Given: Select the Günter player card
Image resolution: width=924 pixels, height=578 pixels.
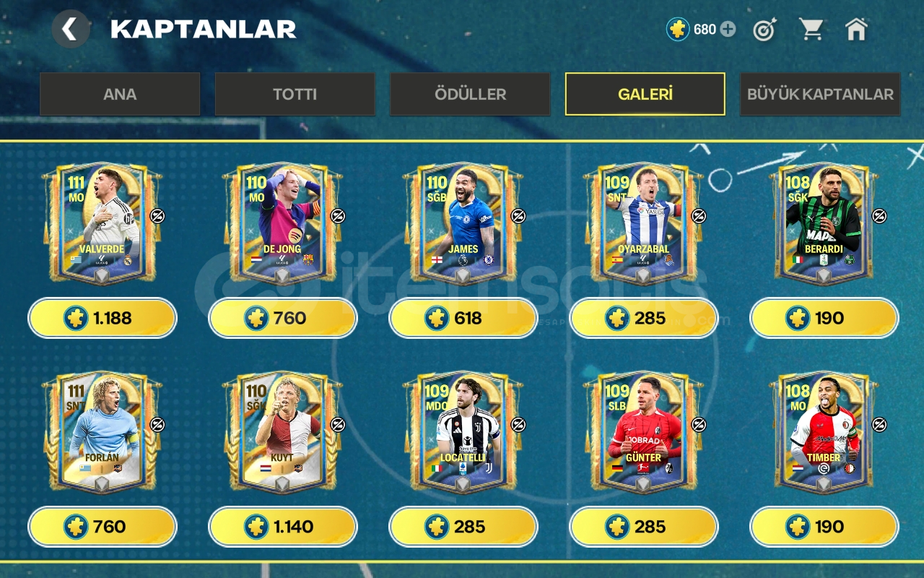Looking at the screenshot, I should [643, 433].
